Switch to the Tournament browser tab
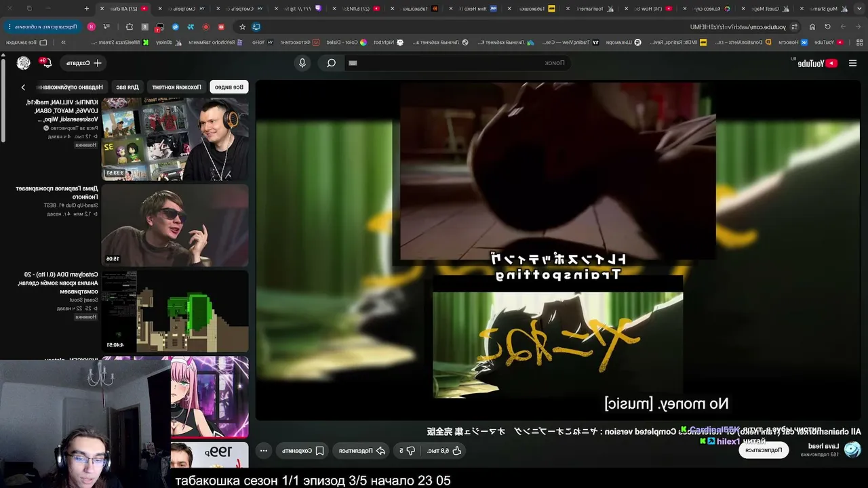Viewport: 868px width, 488px height. (589, 8)
